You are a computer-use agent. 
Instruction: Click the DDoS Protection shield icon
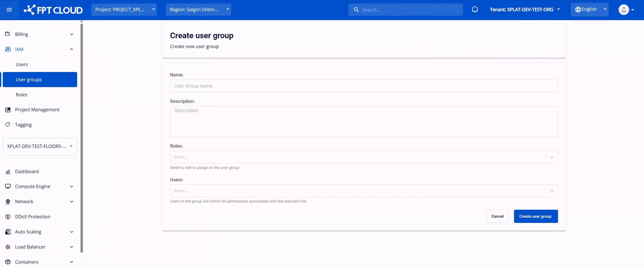click(8, 217)
